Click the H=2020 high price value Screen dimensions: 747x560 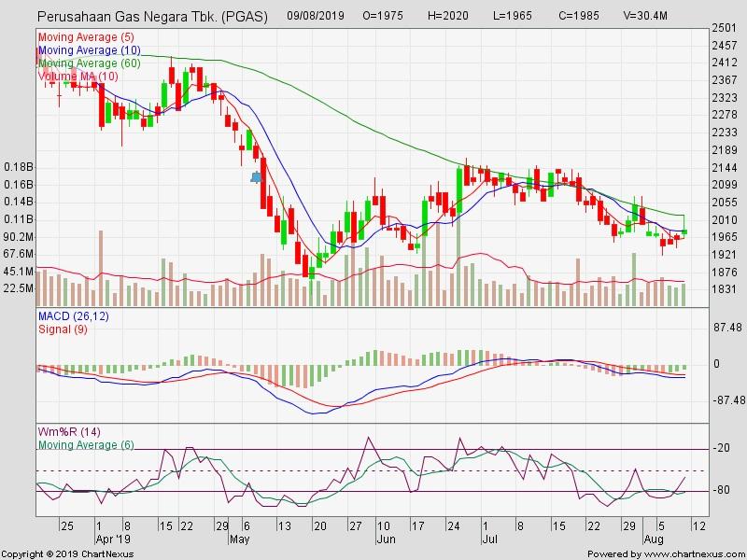(448, 16)
